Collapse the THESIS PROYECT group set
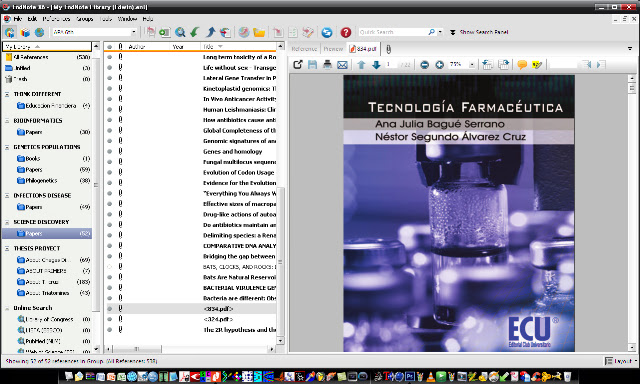This screenshot has width=640, height=384. tap(7, 249)
